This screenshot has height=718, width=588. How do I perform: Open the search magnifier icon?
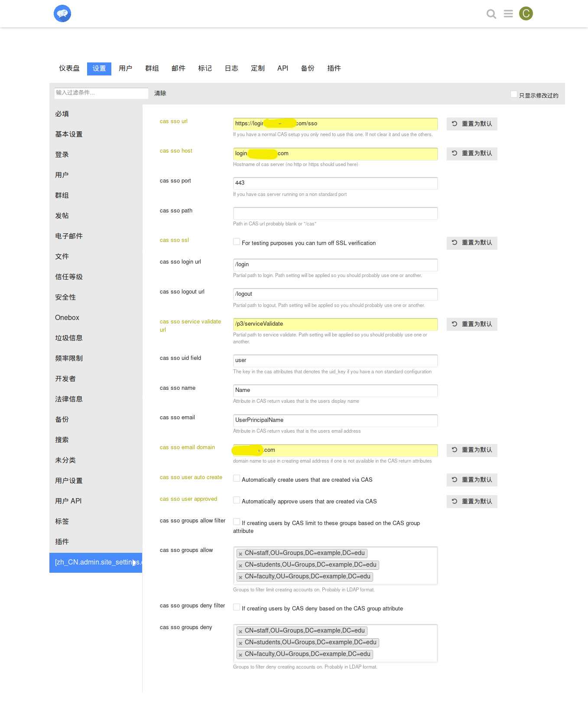click(491, 14)
